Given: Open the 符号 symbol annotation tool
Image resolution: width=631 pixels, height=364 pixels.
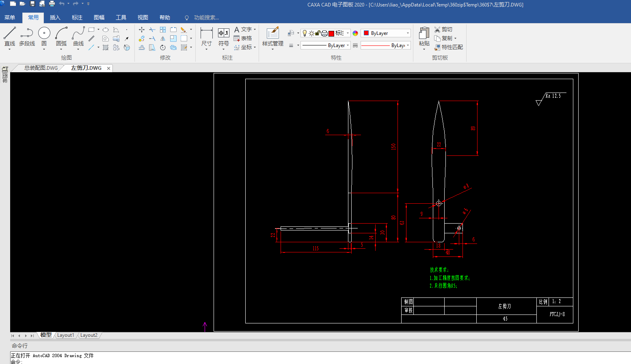Looking at the screenshot, I should click(224, 37).
